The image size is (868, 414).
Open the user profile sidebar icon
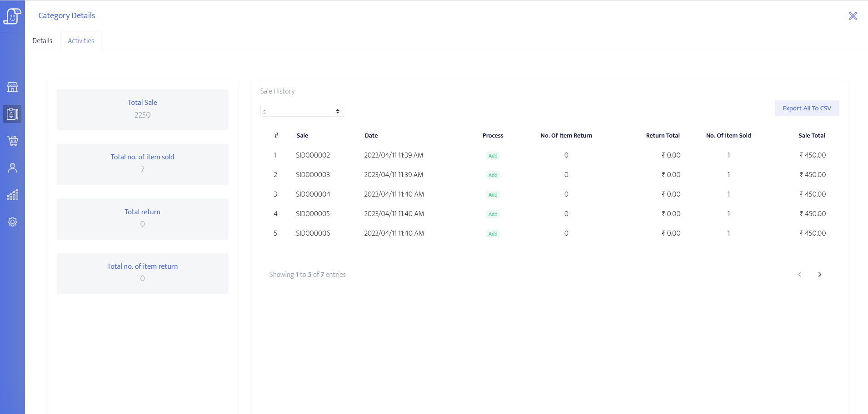(x=12, y=168)
